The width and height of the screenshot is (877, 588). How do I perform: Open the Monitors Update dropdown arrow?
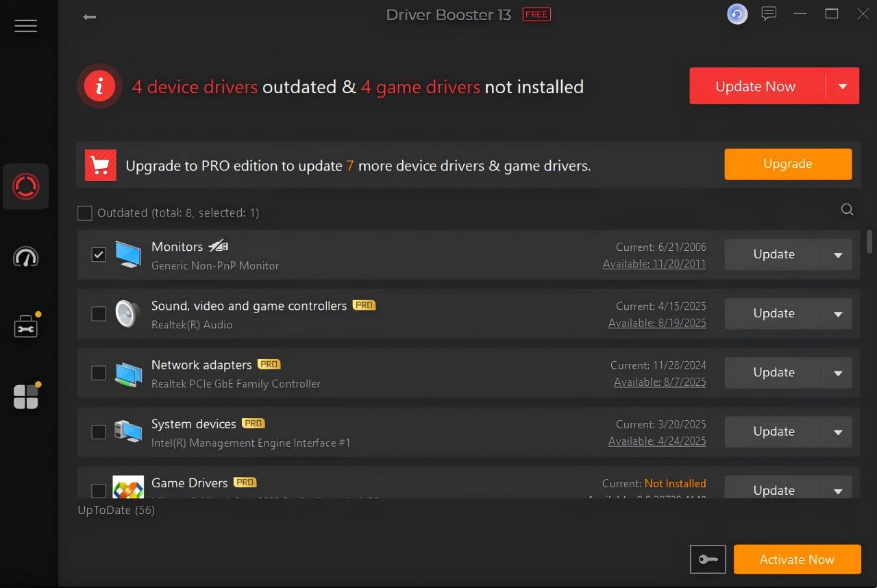tap(838, 255)
